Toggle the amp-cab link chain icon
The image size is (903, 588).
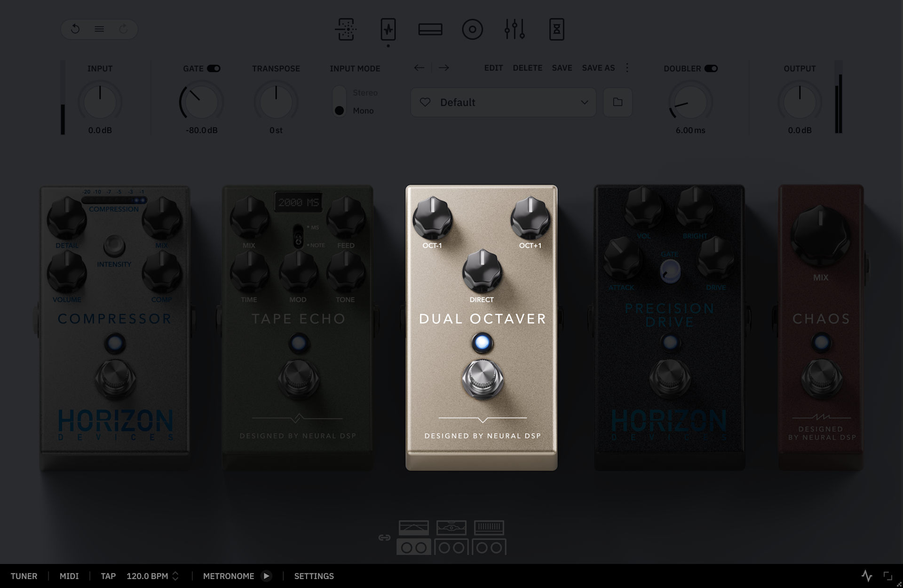tap(384, 538)
